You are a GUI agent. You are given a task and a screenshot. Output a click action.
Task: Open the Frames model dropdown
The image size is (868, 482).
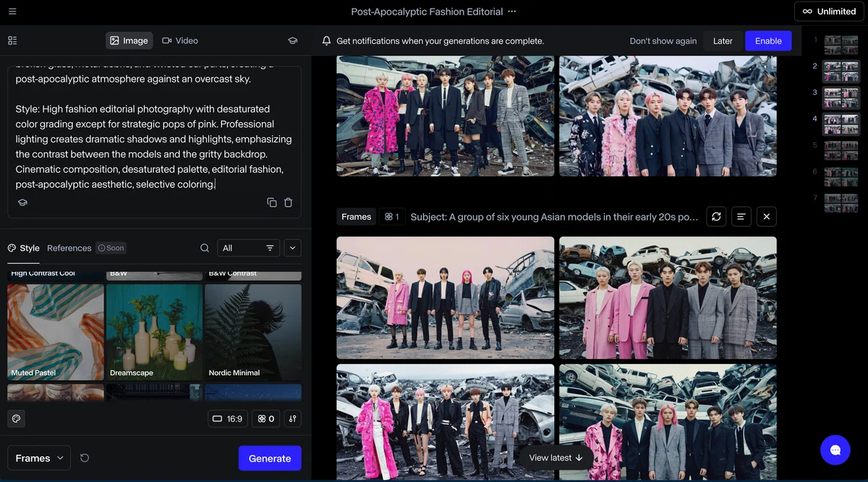pyautogui.click(x=39, y=458)
